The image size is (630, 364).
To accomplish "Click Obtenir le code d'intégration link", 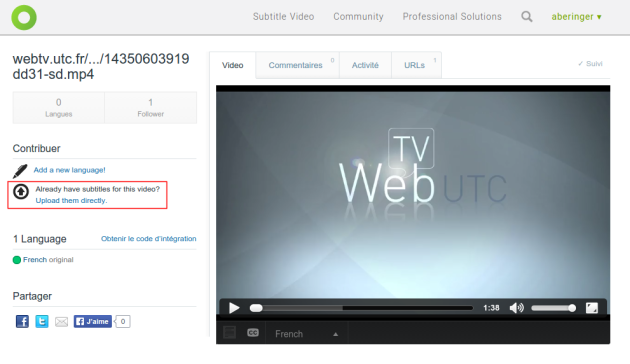I will click(x=149, y=239).
